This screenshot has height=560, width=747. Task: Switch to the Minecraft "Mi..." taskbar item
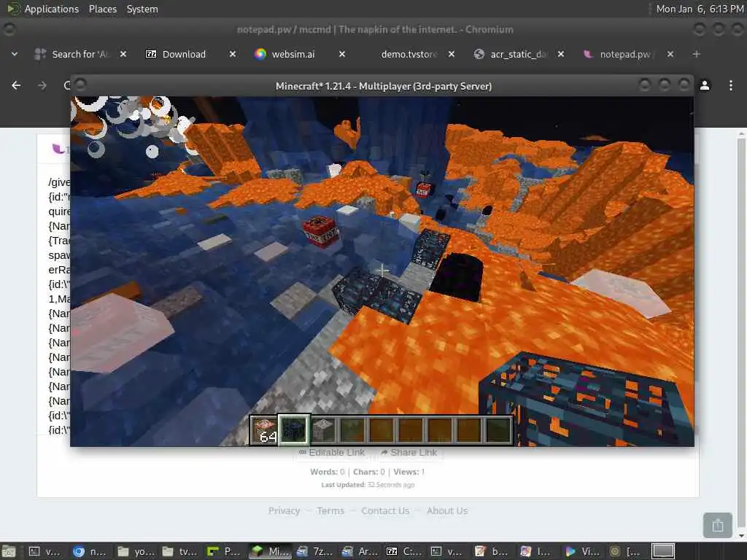268,551
